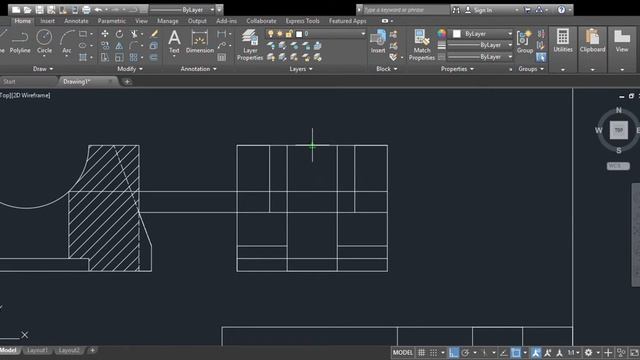Choose the Erase tool icon
The height and width of the screenshot is (360, 640).
pyautogui.click(x=154, y=34)
